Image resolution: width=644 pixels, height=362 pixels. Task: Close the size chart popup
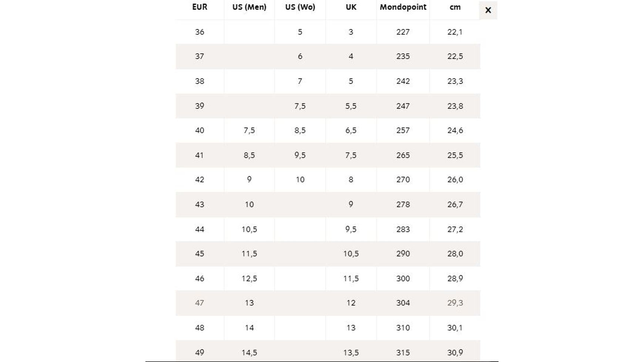(x=488, y=10)
